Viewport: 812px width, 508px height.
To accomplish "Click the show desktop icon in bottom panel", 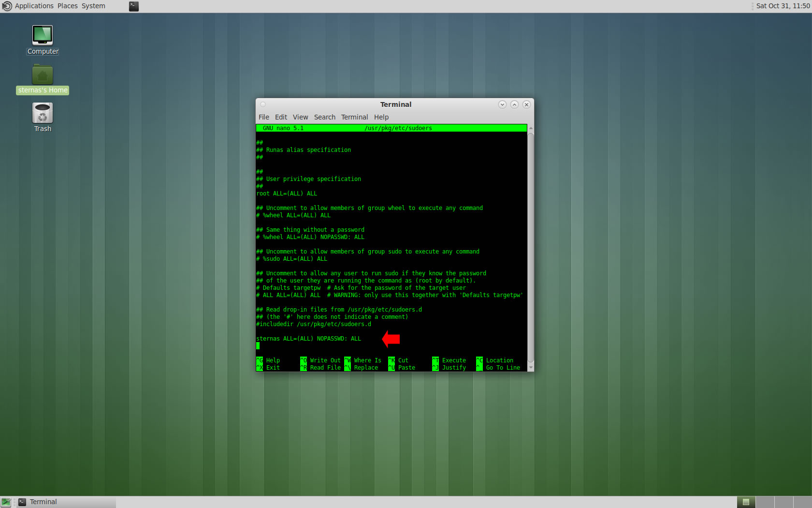I will [6, 502].
